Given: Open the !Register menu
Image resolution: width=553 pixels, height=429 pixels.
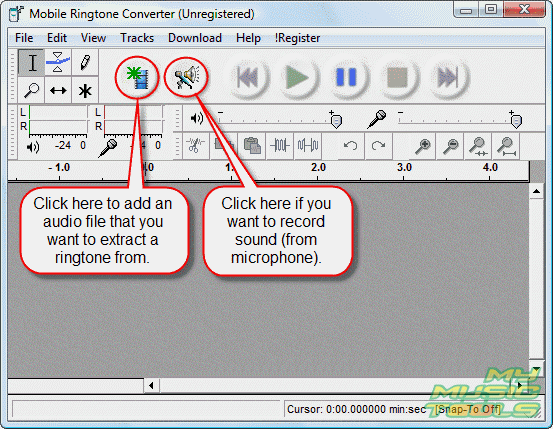Looking at the screenshot, I should pyautogui.click(x=297, y=38).
